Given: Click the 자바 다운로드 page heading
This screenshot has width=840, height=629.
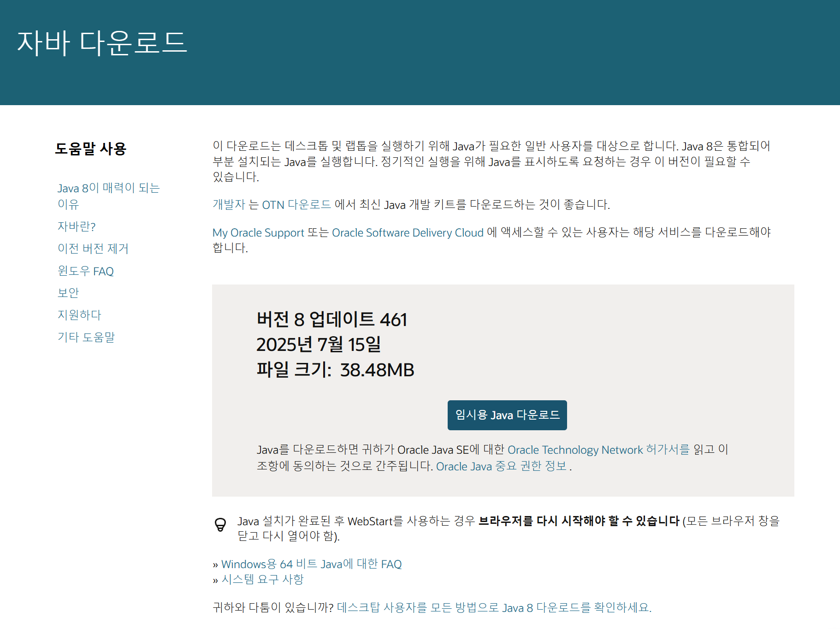Looking at the screenshot, I should (x=102, y=43).
